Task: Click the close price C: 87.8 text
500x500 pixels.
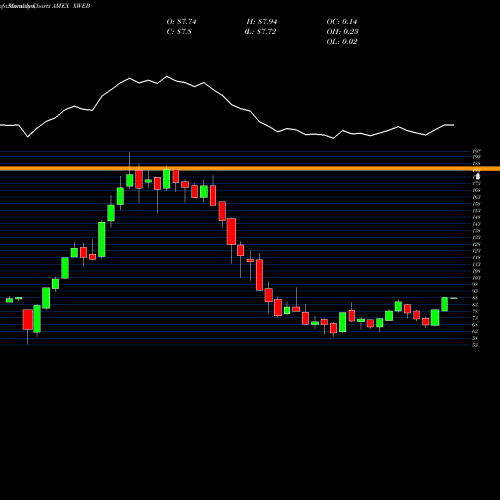Action: point(179,32)
